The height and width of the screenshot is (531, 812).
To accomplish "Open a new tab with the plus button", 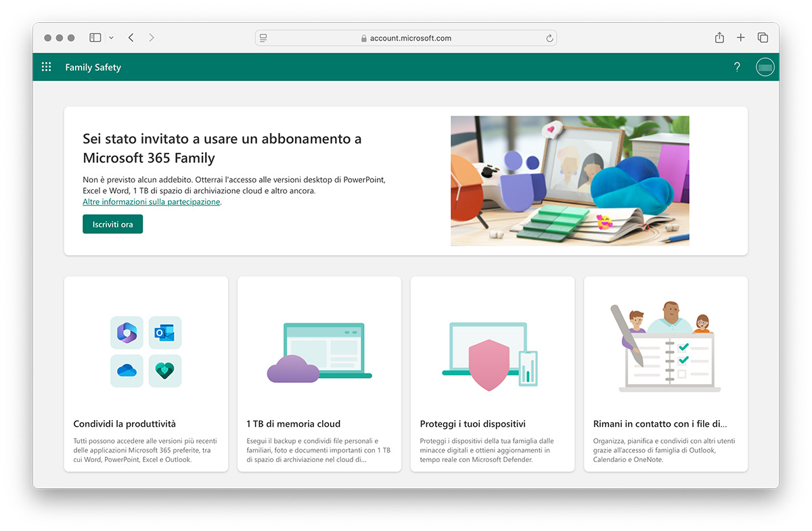I will [x=740, y=37].
